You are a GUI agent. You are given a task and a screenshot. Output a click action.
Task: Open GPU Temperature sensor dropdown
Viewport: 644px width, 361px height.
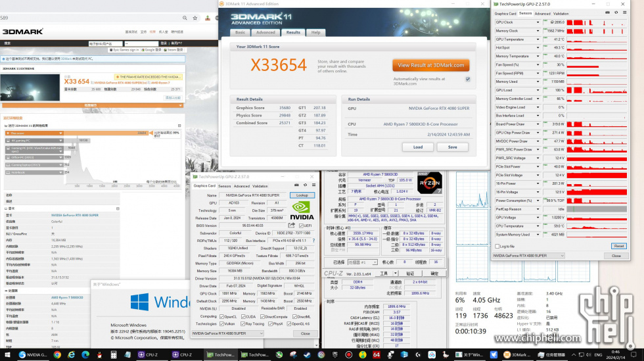pyautogui.click(x=538, y=39)
